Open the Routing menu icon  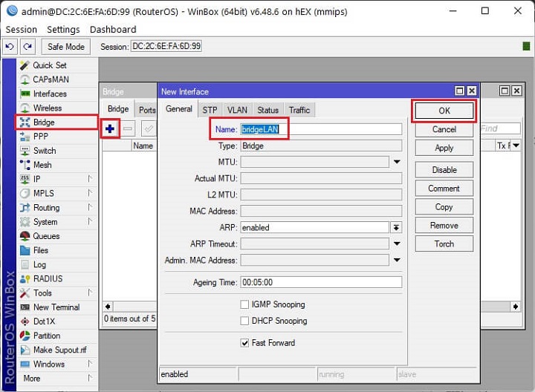(x=25, y=208)
